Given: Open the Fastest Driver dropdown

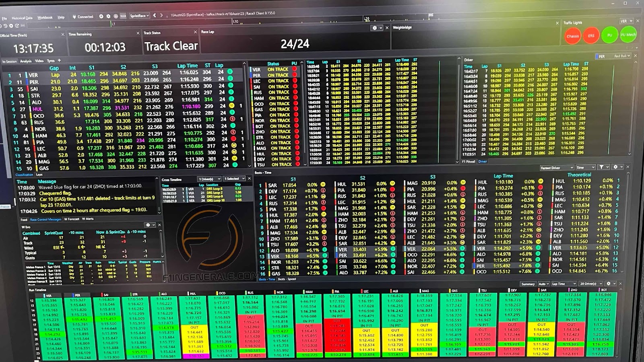Looking at the screenshot, I should pyautogui.click(x=557, y=167).
